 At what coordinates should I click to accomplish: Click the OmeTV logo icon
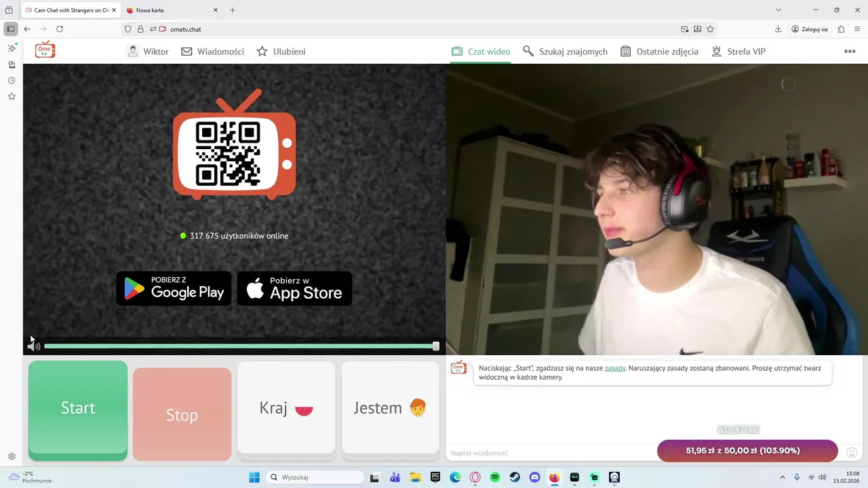pyautogui.click(x=45, y=50)
